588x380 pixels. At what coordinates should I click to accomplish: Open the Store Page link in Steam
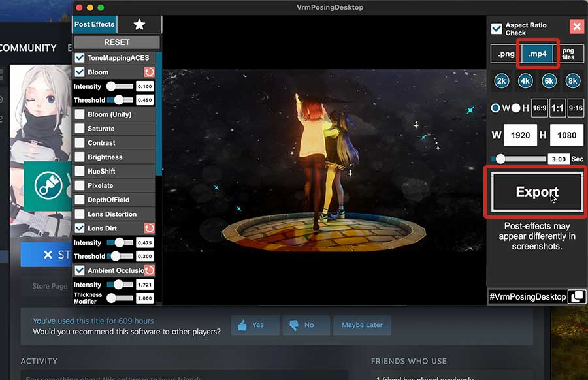pyautogui.click(x=50, y=287)
